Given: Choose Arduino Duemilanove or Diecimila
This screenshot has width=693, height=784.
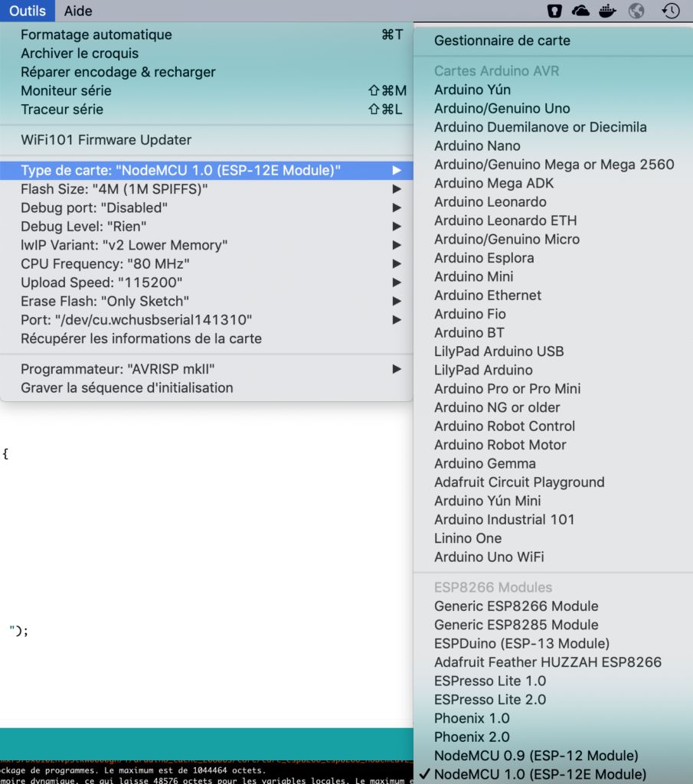Looking at the screenshot, I should tap(553, 127).
